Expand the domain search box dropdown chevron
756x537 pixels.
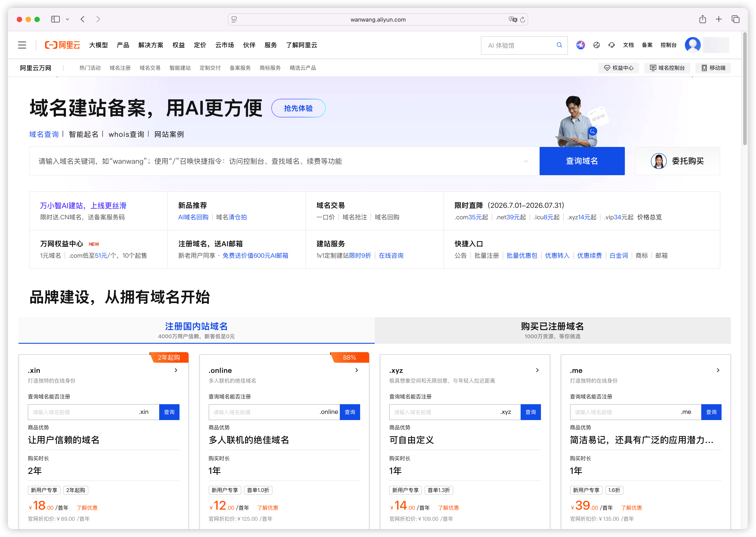(x=526, y=161)
